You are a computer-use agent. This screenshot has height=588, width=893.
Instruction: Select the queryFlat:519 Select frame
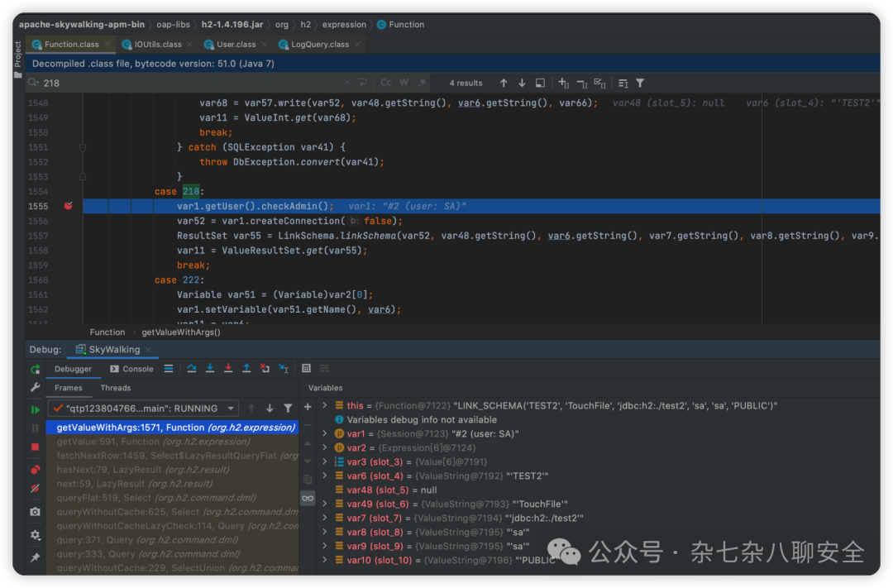pyautogui.click(x=172, y=498)
